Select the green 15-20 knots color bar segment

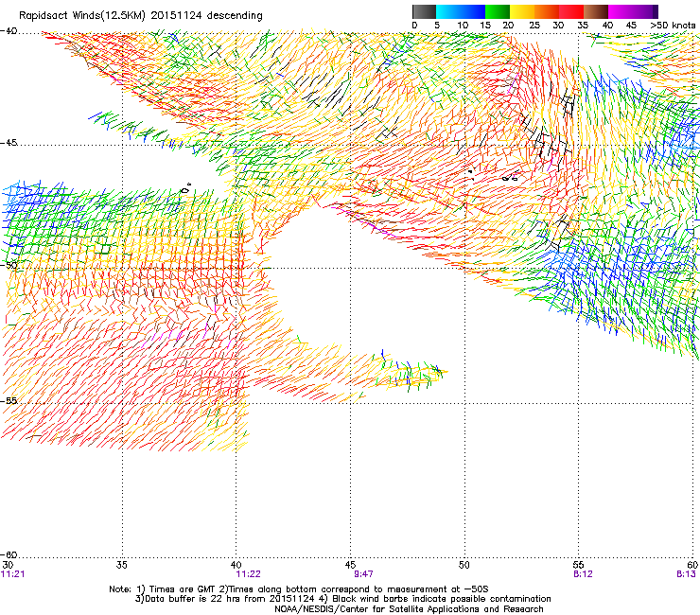(498, 11)
